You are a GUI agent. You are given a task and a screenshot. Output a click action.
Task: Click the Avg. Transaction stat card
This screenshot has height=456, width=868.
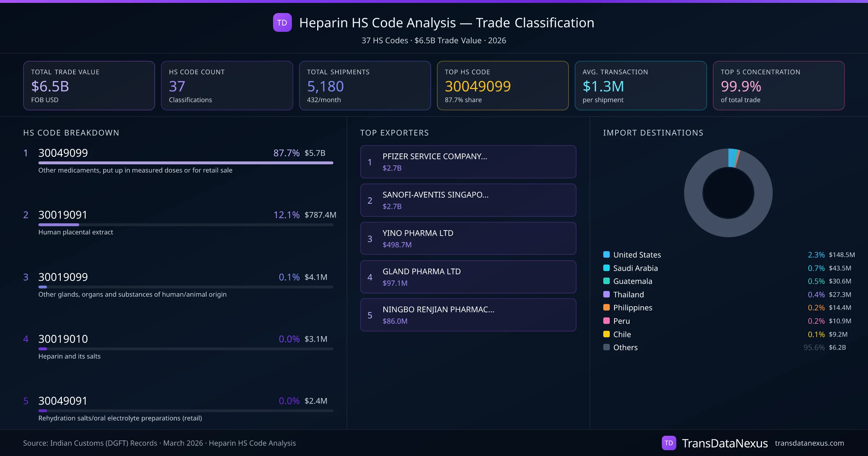[x=641, y=85]
